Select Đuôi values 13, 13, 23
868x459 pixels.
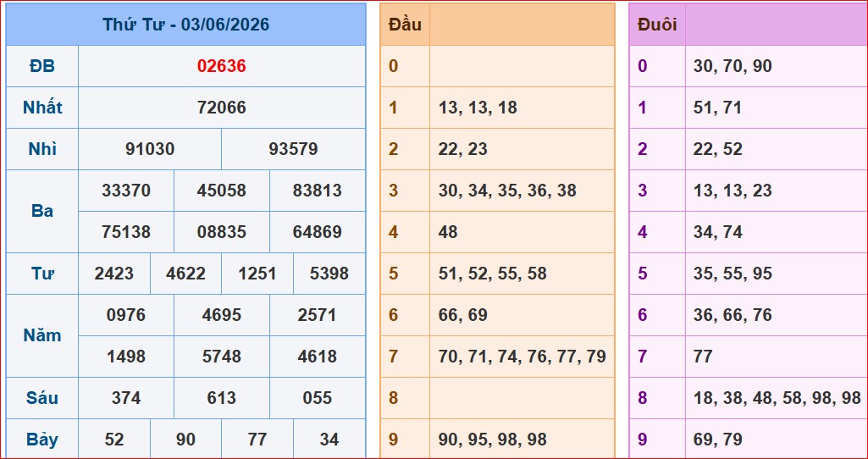point(733,191)
